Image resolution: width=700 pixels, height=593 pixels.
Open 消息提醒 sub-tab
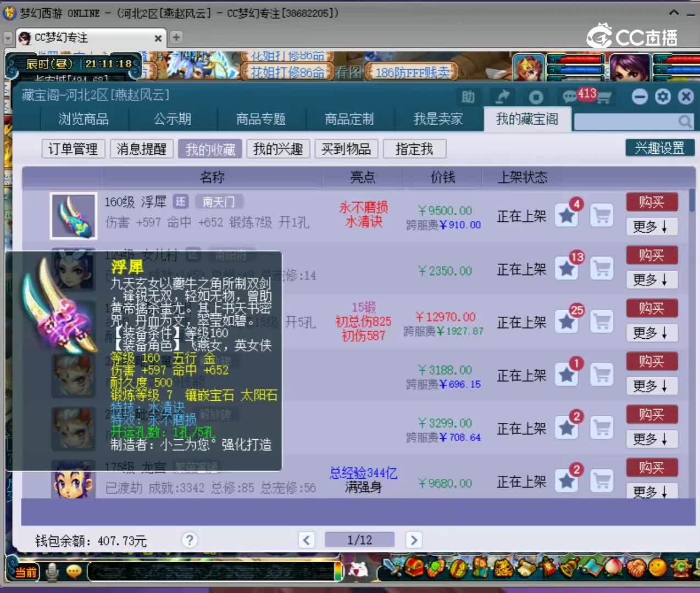click(x=141, y=149)
